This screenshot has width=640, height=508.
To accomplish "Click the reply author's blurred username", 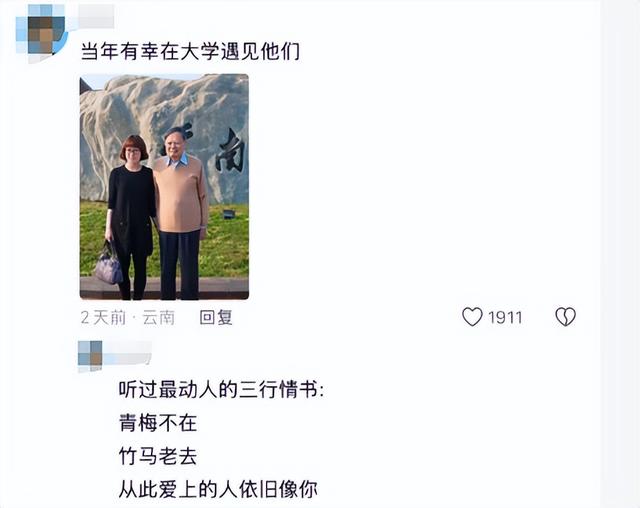I will (127, 353).
